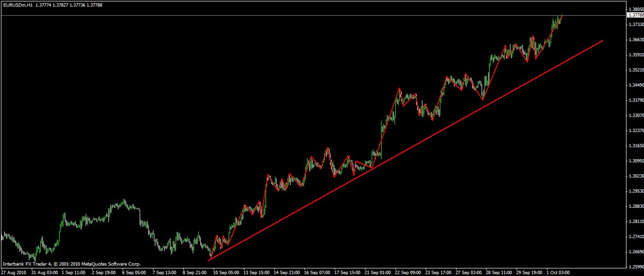Select the 27 Aug 2010 date label

(13, 273)
